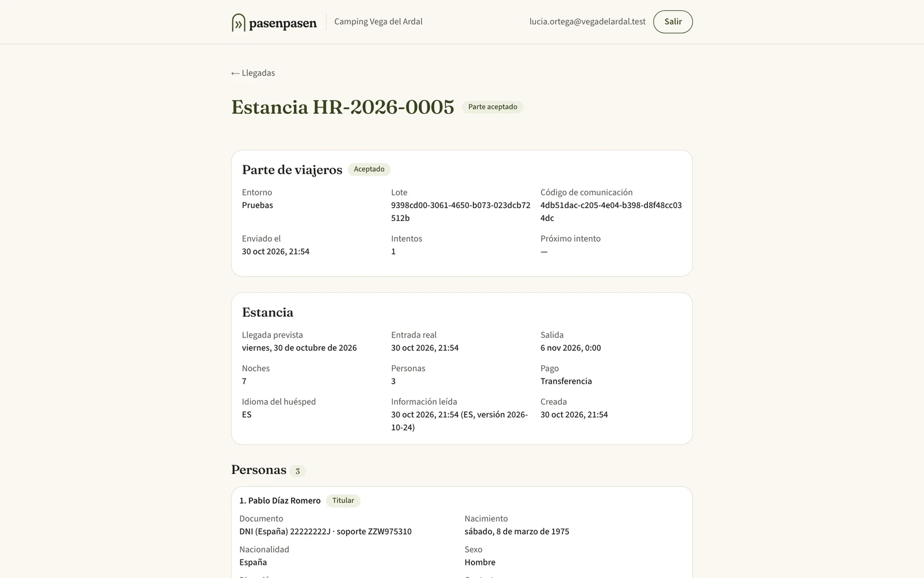Click the Estancia HR-2026-0005 heading
Image resolution: width=924 pixels, height=578 pixels.
click(x=342, y=107)
